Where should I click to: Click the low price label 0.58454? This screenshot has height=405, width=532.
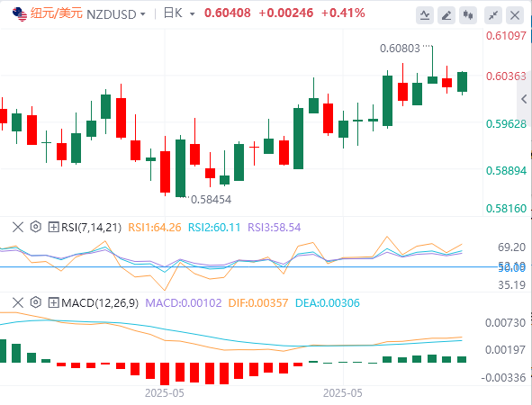coord(211,200)
